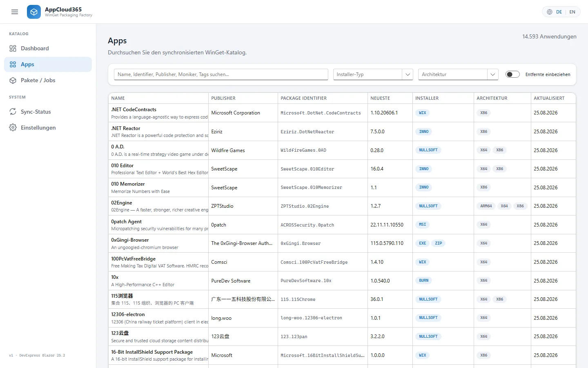
Task: Switch language to DE
Action: (559, 12)
